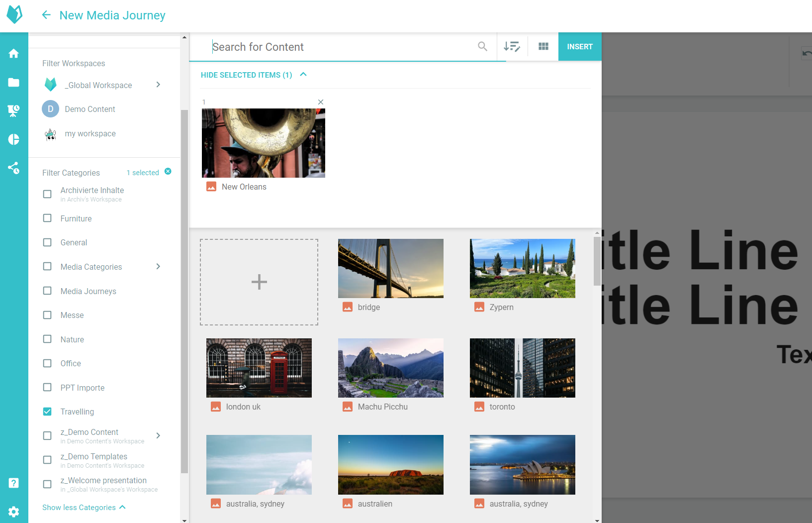Open the folder icon in sidebar
The width and height of the screenshot is (812, 523).
coord(14,82)
